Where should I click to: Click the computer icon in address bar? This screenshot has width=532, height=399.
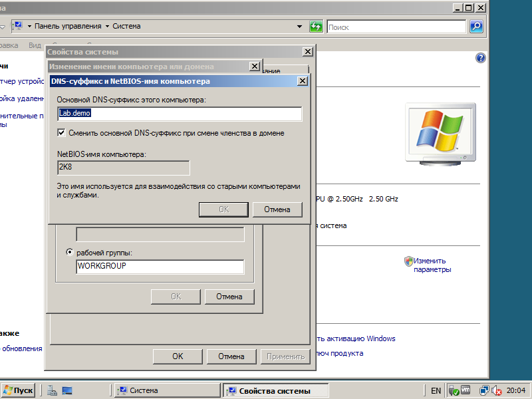[18, 26]
